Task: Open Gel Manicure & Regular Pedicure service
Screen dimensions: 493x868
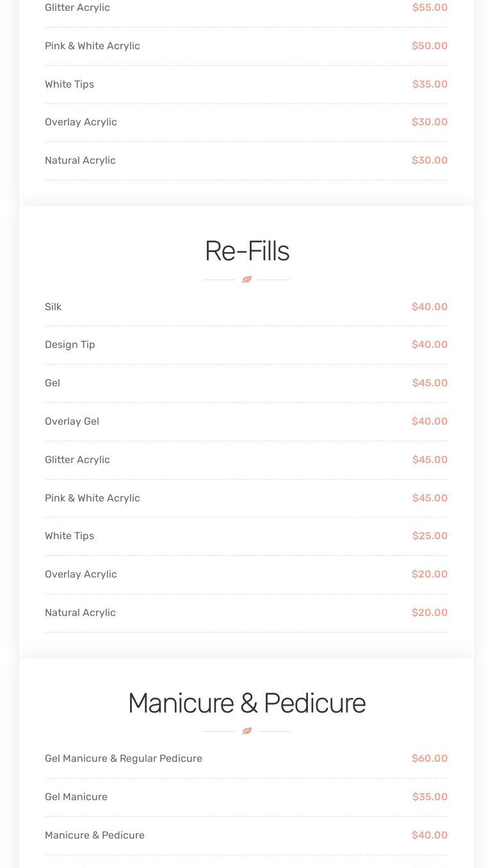Action: 124,759
